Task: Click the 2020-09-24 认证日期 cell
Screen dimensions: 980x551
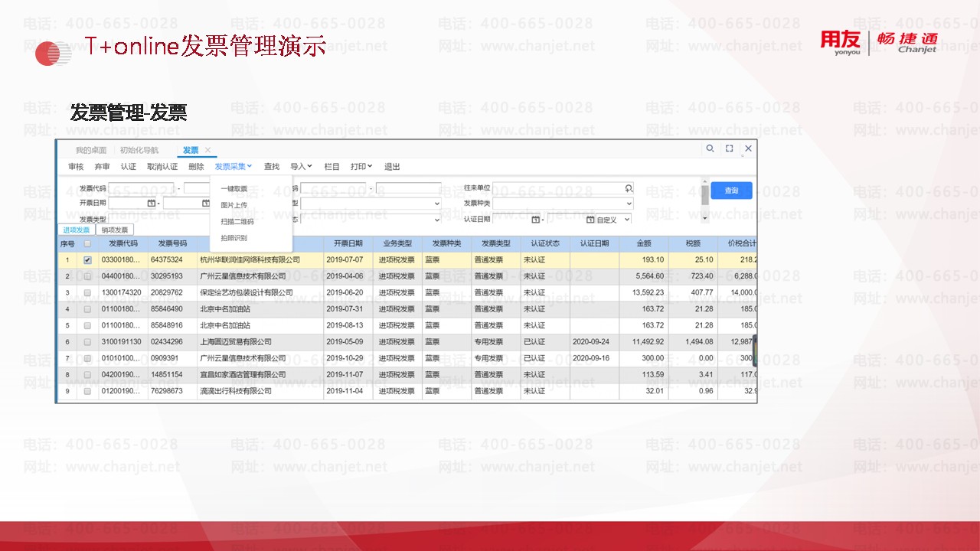Action: pos(594,342)
